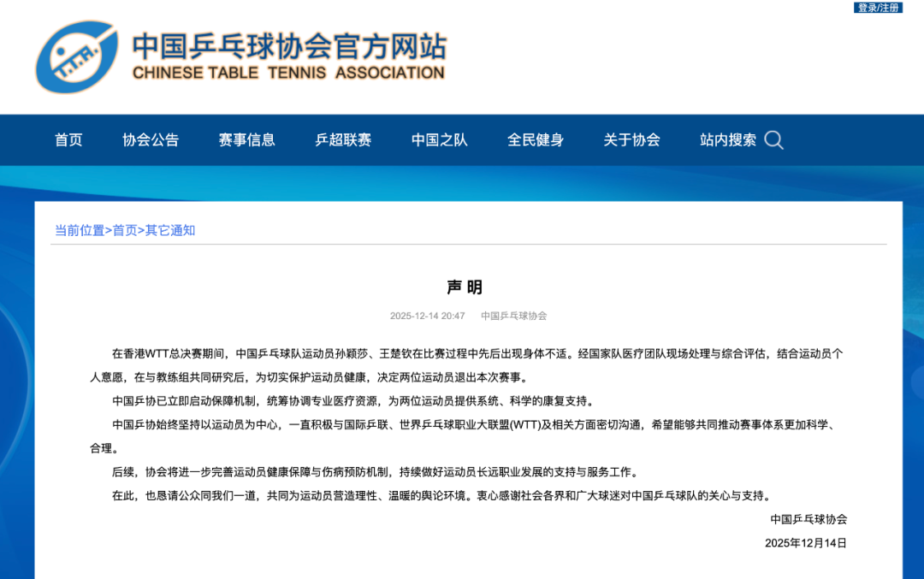Open the 全民健身 menu item
Screen dimensions: 924x579
(536, 140)
